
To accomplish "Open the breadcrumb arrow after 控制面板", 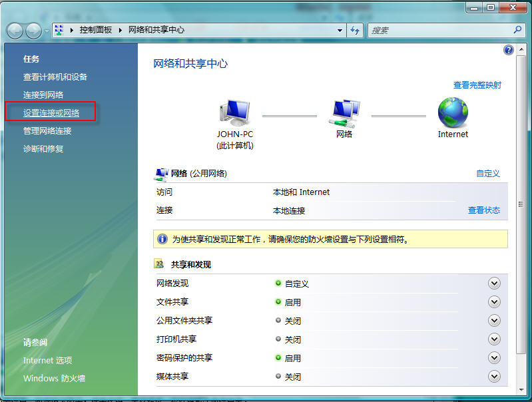I will pos(121,30).
